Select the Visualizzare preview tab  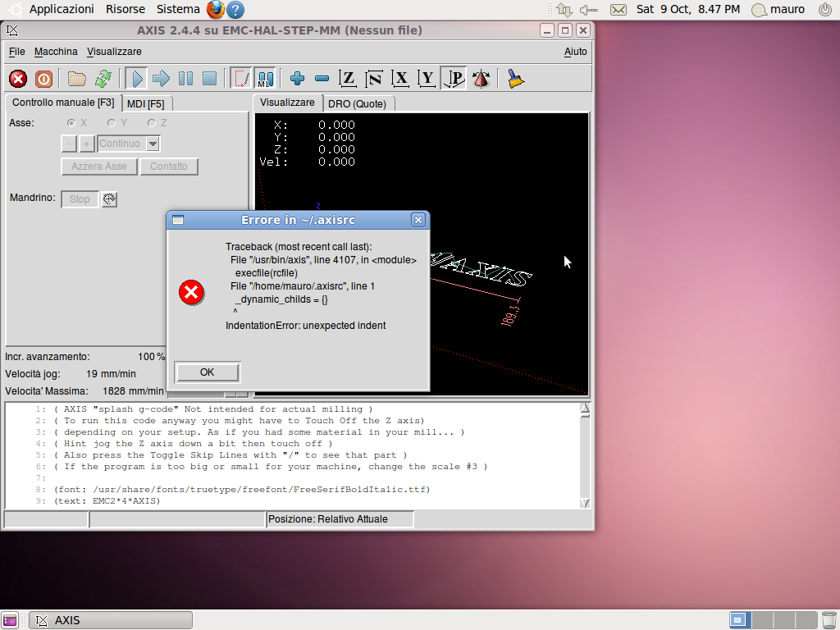288,103
